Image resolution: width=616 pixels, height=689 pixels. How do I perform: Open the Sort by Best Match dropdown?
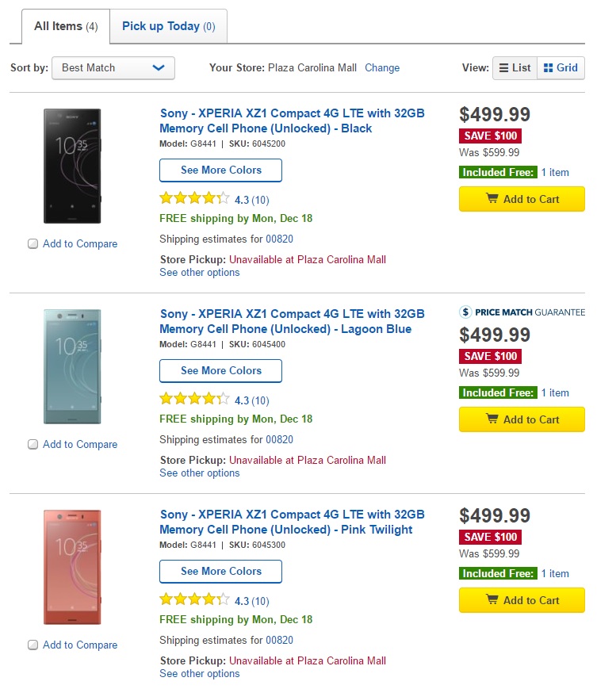point(113,68)
